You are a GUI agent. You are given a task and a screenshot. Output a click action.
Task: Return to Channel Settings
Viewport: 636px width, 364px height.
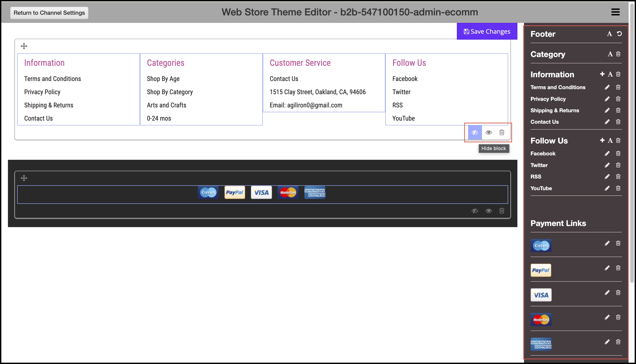pyautogui.click(x=49, y=13)
